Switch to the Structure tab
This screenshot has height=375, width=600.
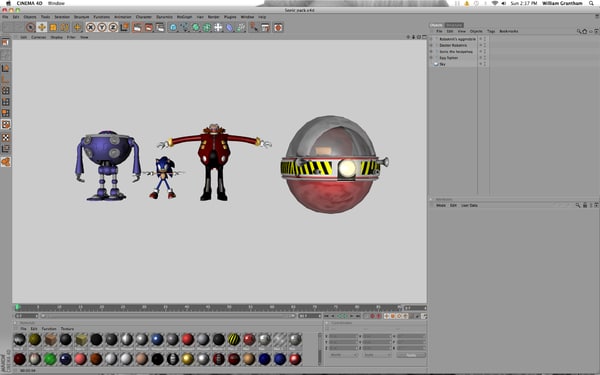[x=454, y=25]
